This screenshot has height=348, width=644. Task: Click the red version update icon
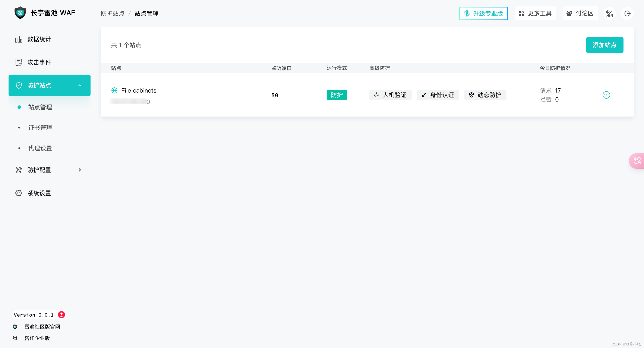(x=61, y=314)
